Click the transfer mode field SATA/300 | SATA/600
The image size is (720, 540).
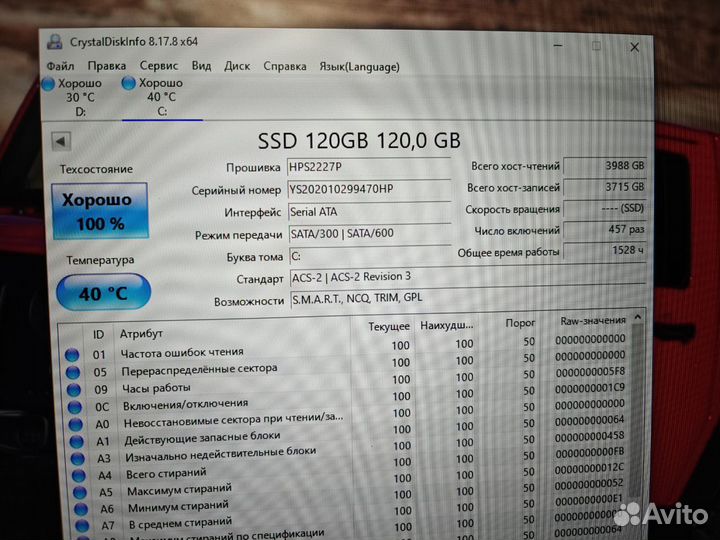[x=370, y=234]
